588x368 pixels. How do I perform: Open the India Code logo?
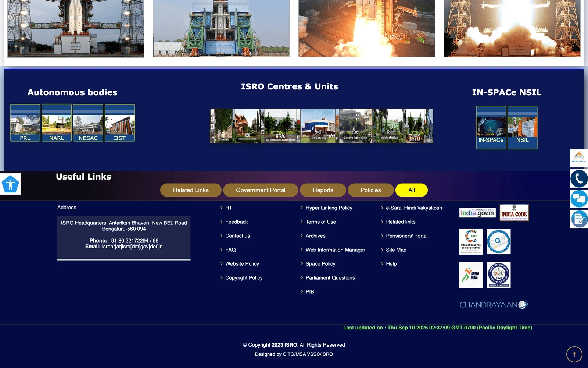pos(514,213)
